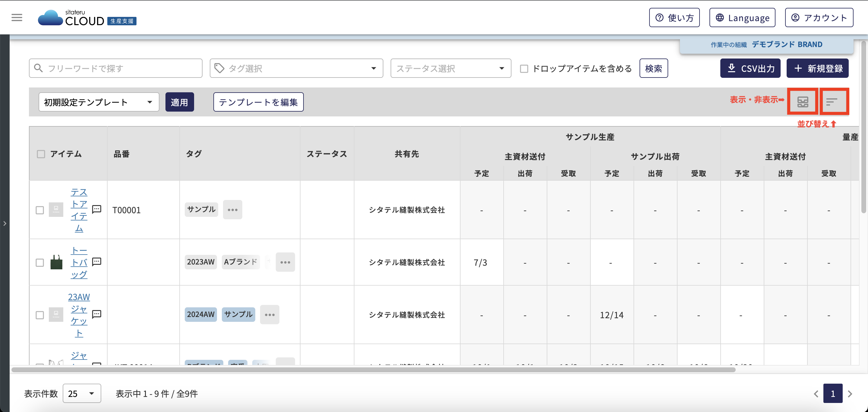Go to the next page arrow
This screenshot has height=412, width=868.
pos(850,394)
